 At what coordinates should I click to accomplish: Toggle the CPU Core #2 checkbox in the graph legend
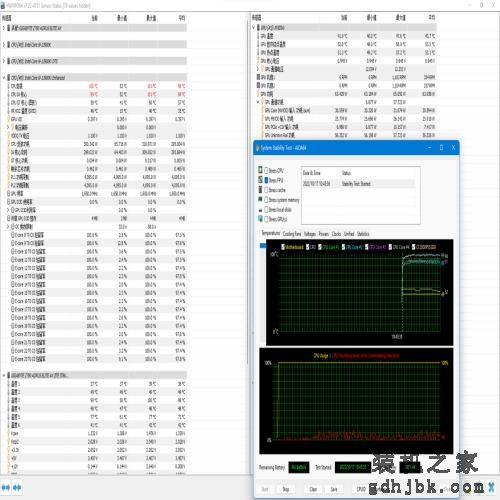point(343,247)
